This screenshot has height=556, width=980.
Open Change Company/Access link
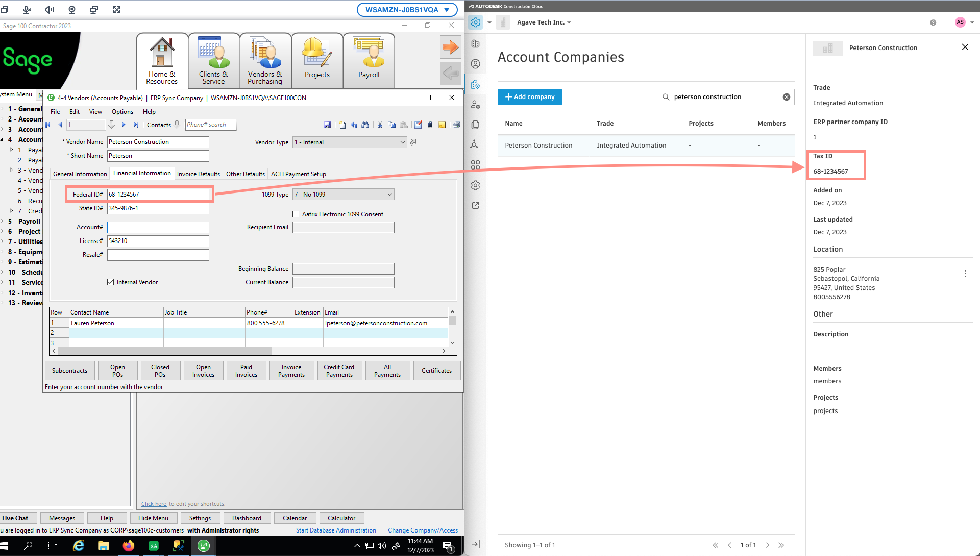[423, 530]
